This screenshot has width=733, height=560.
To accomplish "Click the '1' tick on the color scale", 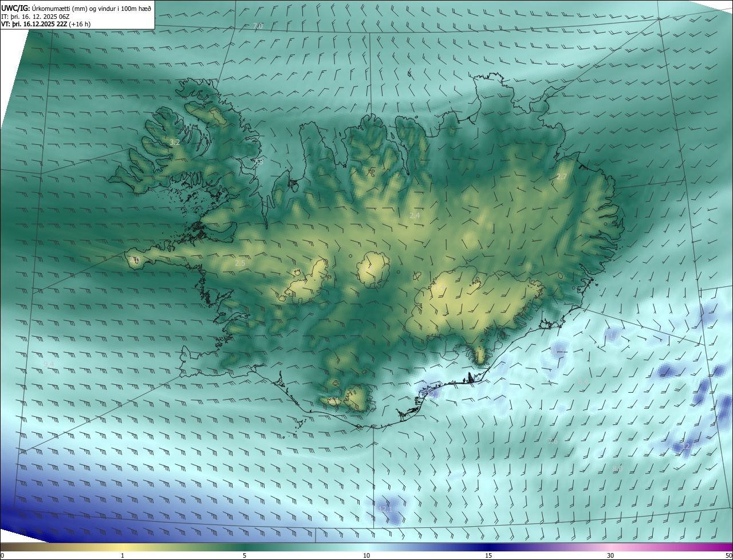I will [123, 555].
